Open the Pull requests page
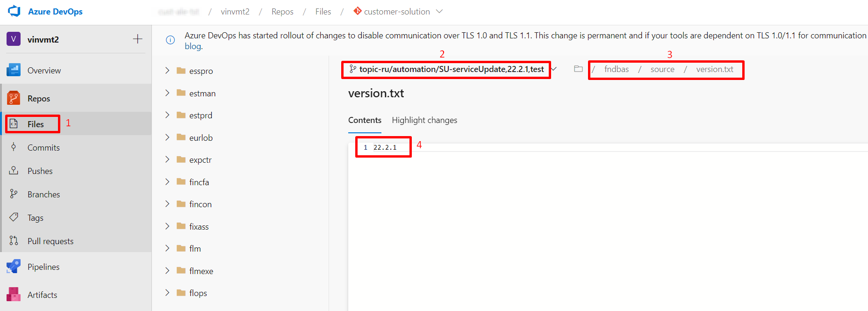The height and width of the screenshot is (311, 868). tap(50, 241)
